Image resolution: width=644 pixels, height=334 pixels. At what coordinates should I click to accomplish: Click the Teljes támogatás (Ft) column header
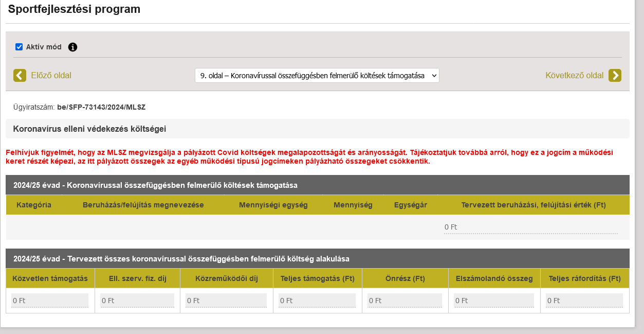318,278
